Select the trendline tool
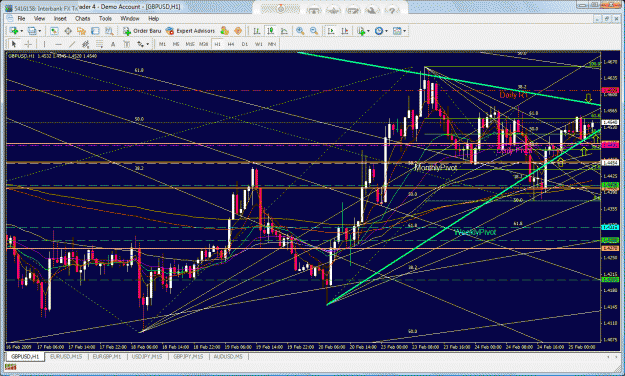The height and width of the screenshot is (376, 625). click(72, 44)
